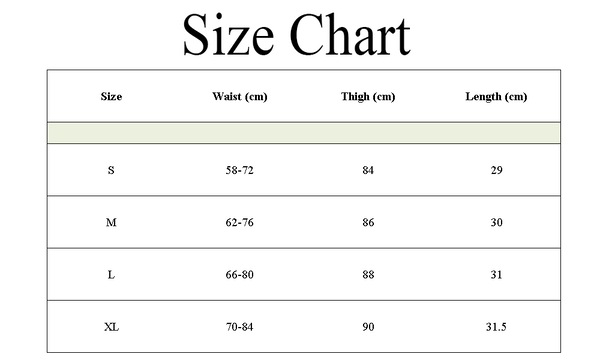The width and height of the screenshot is (600, 360).
Task: Click the thigh value 86
Action: coord(368,222)
